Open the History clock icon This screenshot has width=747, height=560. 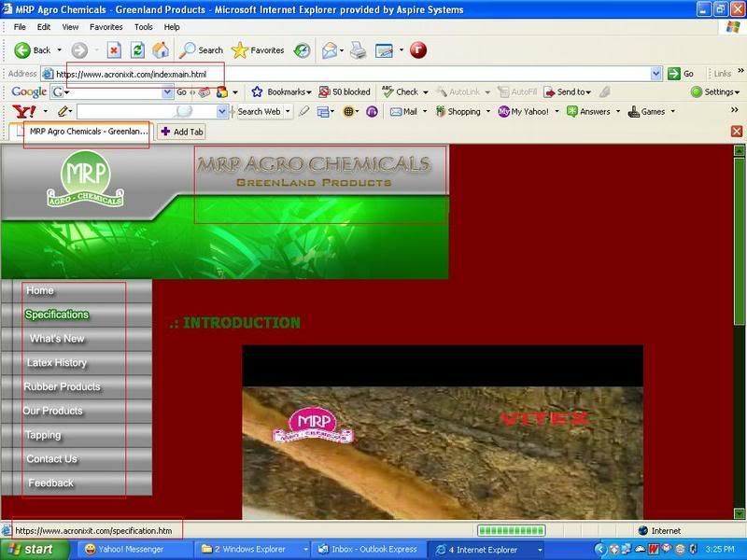(x=302, y=50)
